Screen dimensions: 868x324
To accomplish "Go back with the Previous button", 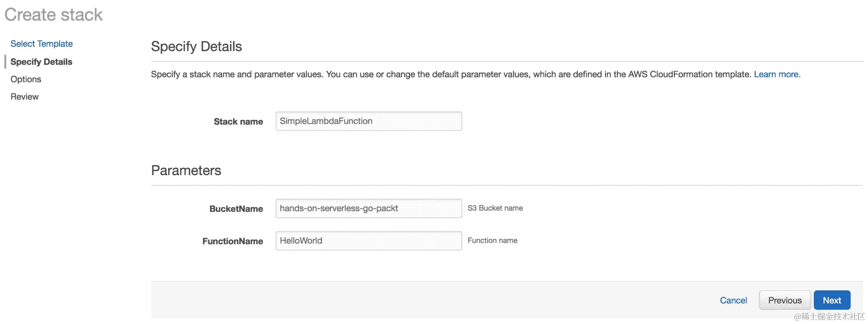I will coord(785,300).
